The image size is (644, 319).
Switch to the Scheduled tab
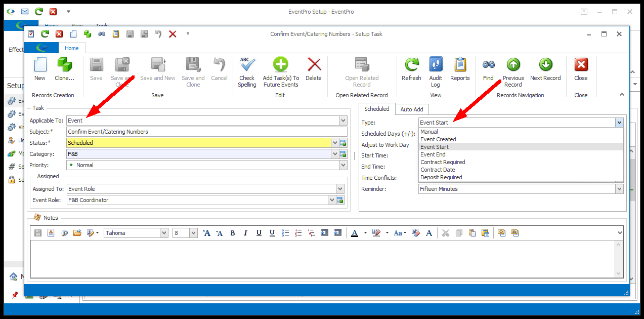pyautogui.click(x=377, y=109)
